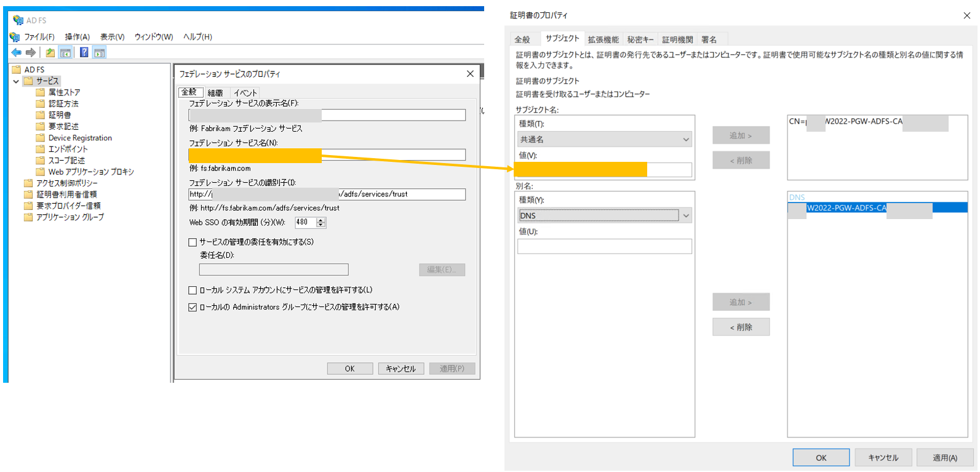Open the ファイル(F) menu
980x472 pixels.
tap(39, 37)
